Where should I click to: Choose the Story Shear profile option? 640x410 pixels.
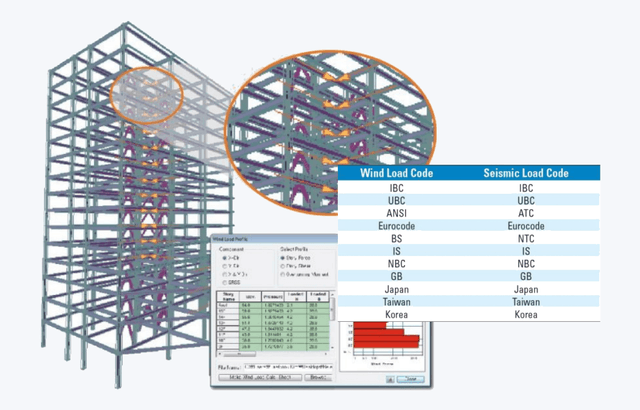pyautogui.click(x=282, y=266)
